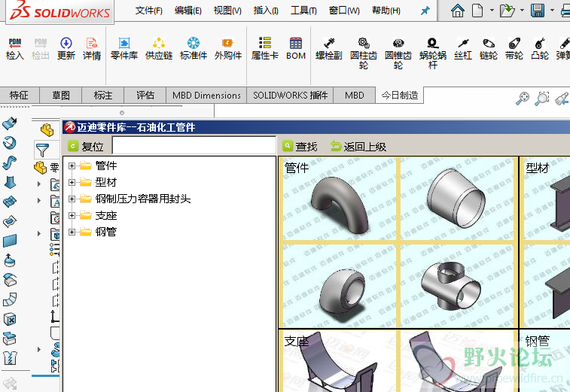Open the 详情 details icon
The height and width of the screenshot is (392, 570).
[x=92, y=49]
